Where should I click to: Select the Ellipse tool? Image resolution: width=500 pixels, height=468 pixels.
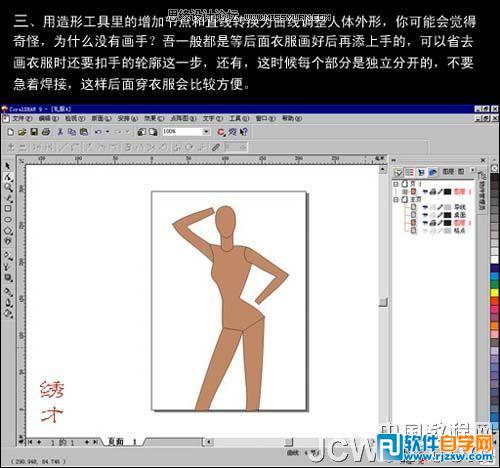(x=8, y=219)
